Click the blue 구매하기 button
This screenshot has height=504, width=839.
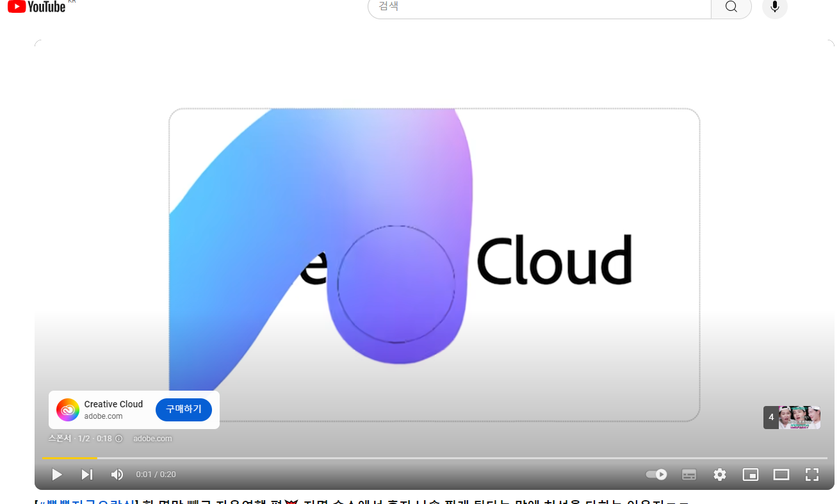(184, 409)
